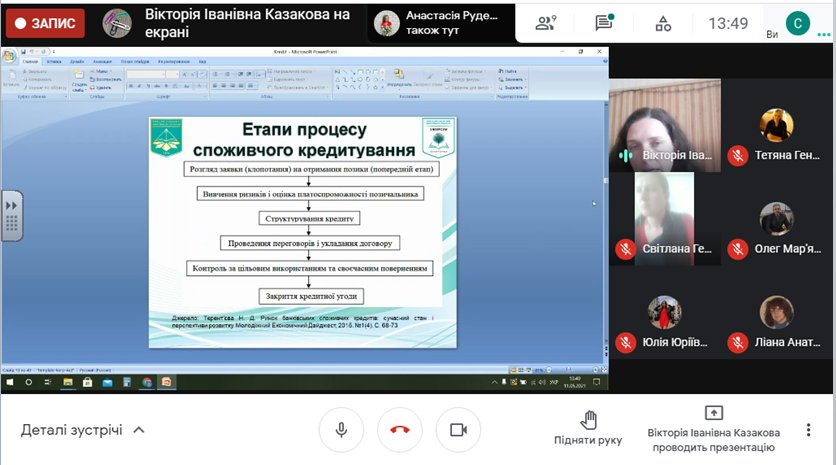The image size is (836, 465).
Task: End the call with red hang-up button
Action: click(x=400, y=430)
